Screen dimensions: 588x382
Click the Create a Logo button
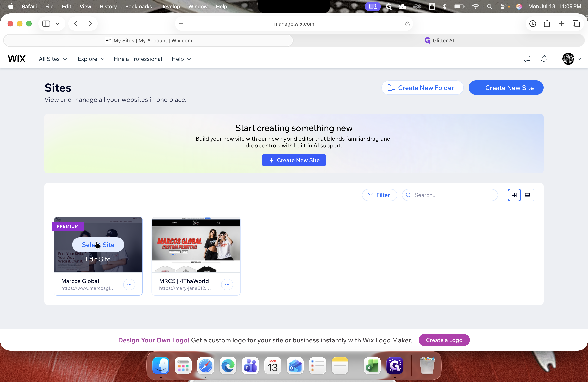(444, 340)
